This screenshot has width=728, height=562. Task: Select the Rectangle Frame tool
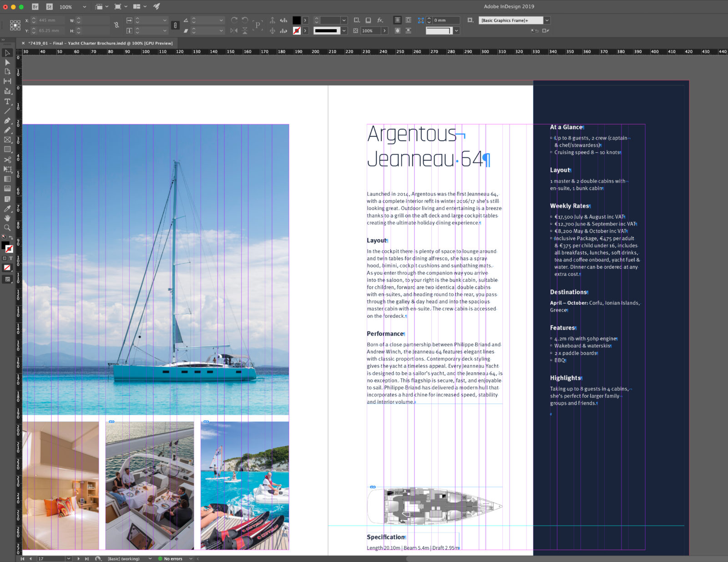click(x=7, y=140)
